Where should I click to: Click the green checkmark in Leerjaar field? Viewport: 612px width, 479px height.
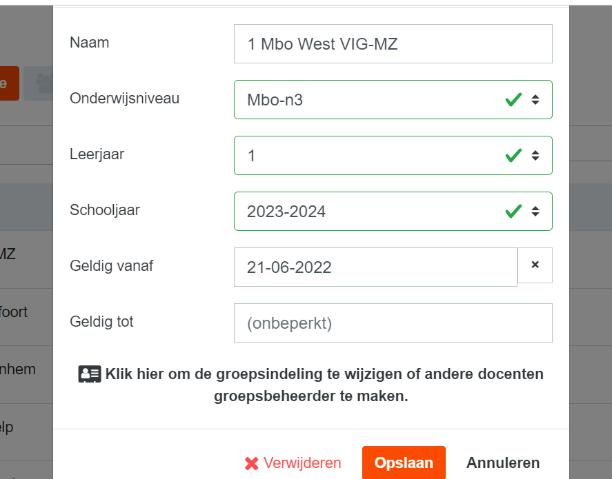tap(515, 156)
